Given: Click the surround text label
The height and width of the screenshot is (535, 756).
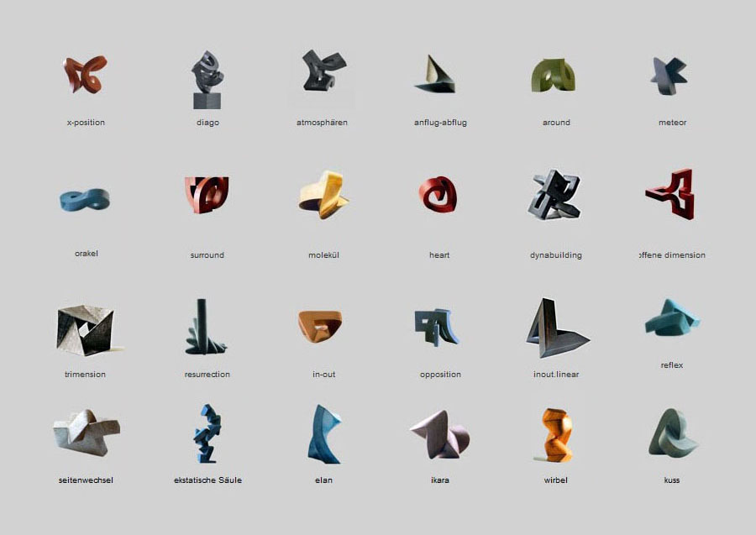Looking at the screenshot, I should point(207,255).
